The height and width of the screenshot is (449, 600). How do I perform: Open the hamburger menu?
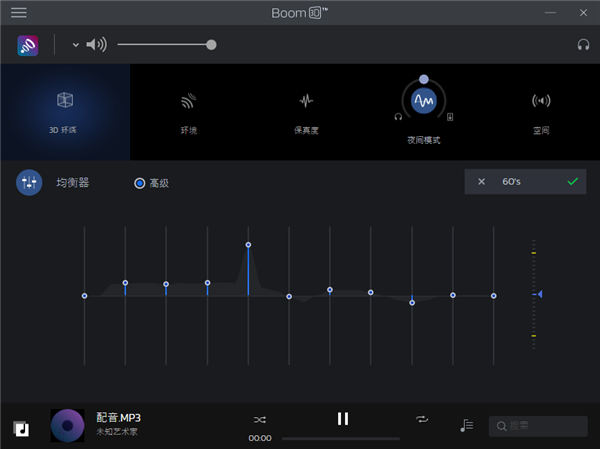[x=19, y=13]
